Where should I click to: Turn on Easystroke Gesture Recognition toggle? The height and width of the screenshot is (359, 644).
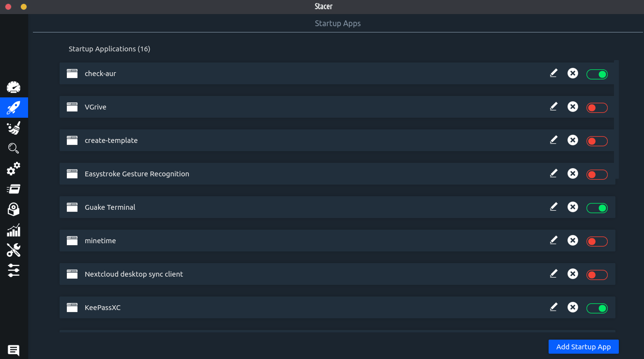[597, 174]
